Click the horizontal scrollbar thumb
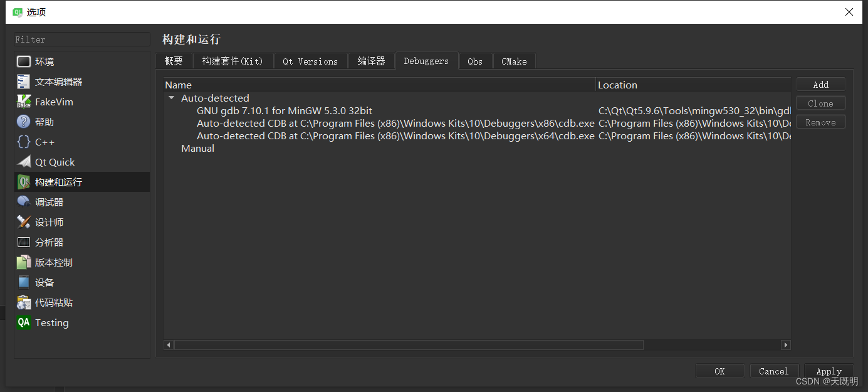This screenshot has height=392, width=868. [409, 345]
